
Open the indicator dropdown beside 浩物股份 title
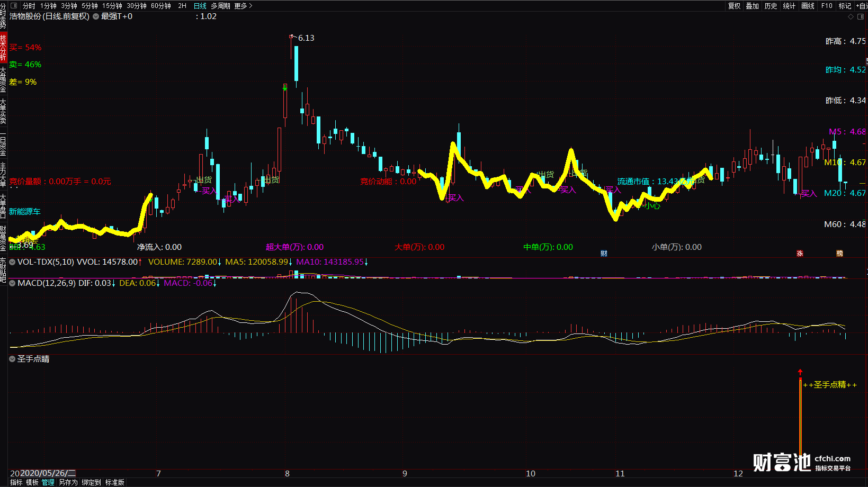pyautogui.click(x=96, y=16)
